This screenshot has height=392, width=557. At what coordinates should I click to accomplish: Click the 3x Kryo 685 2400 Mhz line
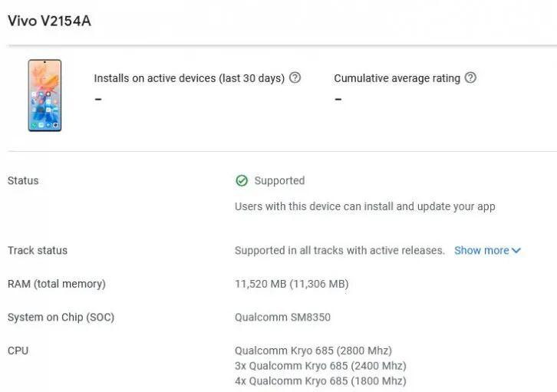click(x=321, y=366)
